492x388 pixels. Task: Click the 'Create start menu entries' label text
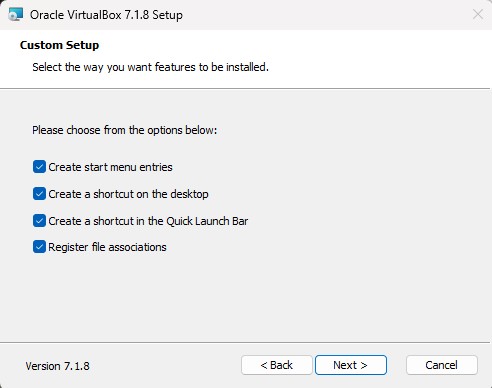pos(110,167)
